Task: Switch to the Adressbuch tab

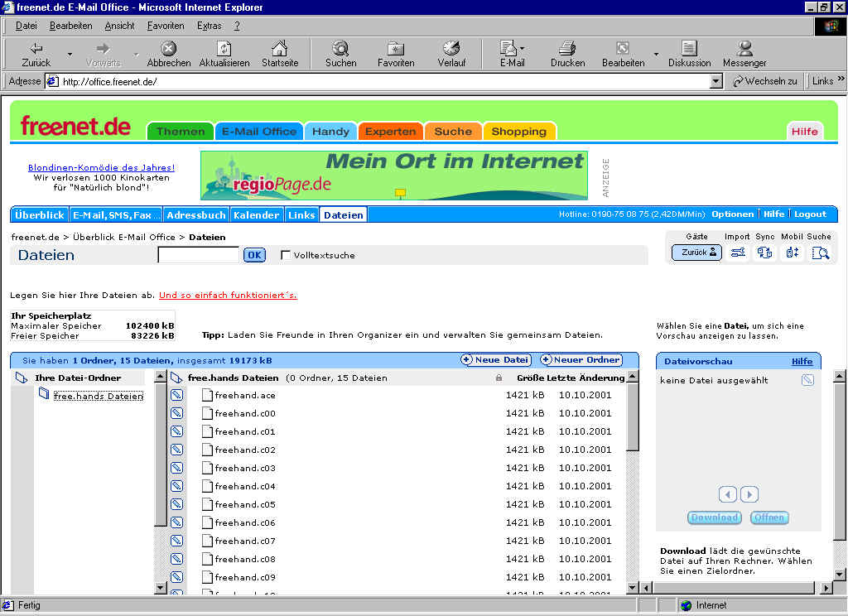Action: pos(195,214)
